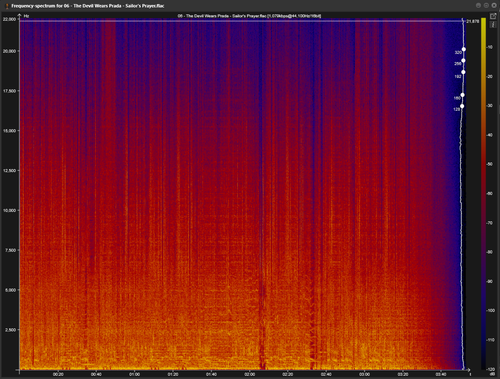Click the 03:20 time axis label
500x379 pixels.
[403, 374]
